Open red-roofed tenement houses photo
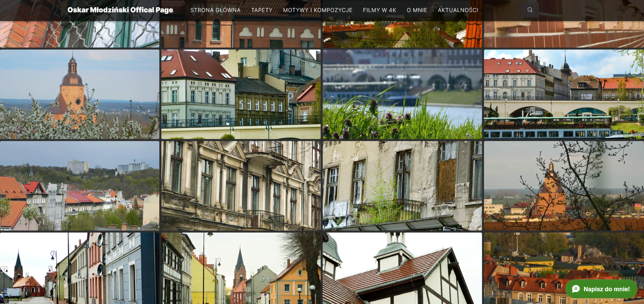This screenshot has height=304, width=644. [x=241, y=94]
